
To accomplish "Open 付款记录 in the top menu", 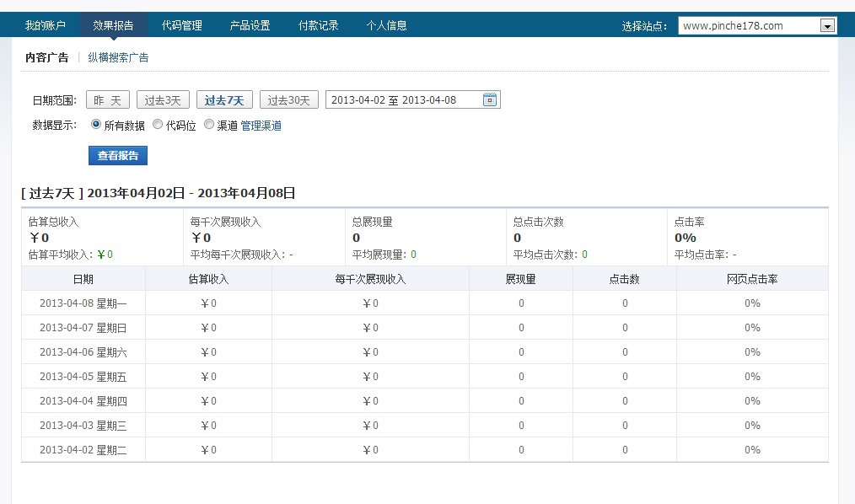I will (319, 25).
